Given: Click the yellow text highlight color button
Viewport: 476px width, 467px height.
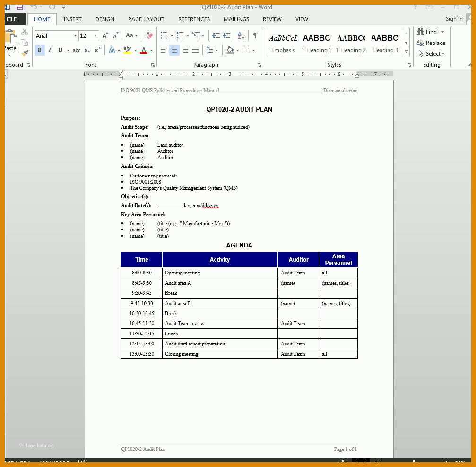Looking at the screenshot, I should pos(128,50).
